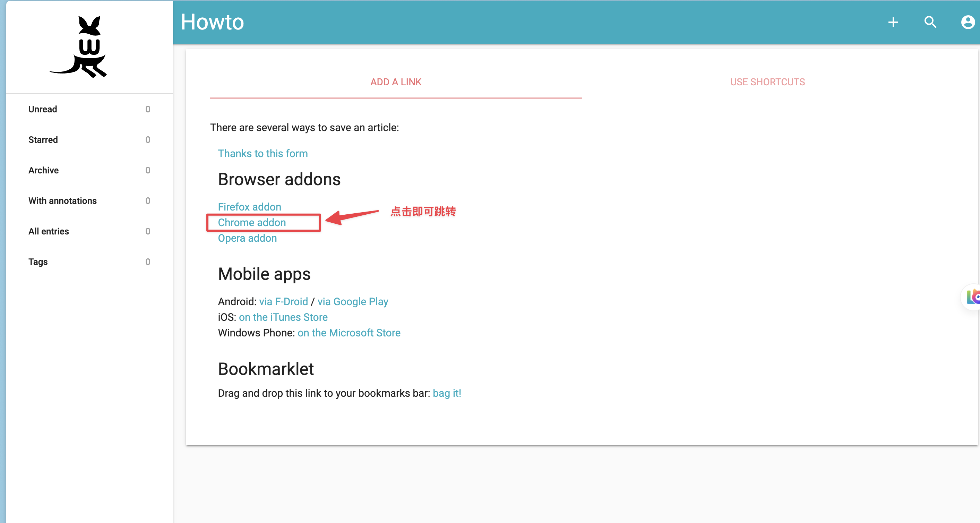Follow the Thanks to this form link
This screenshot has width=980, height=523.
point(263,153)
